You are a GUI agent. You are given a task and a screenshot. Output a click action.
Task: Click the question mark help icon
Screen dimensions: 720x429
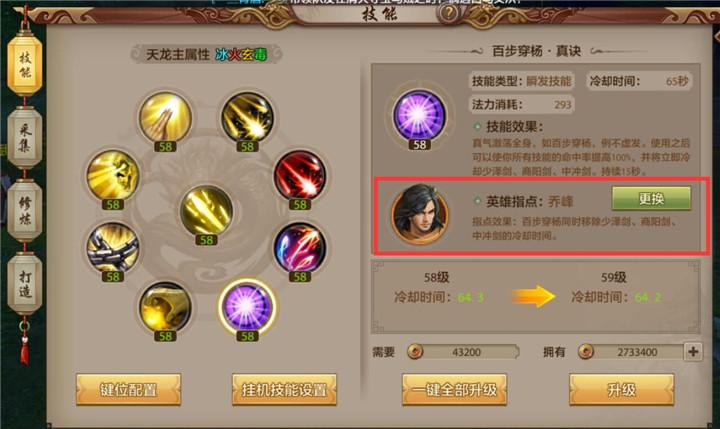448,13
